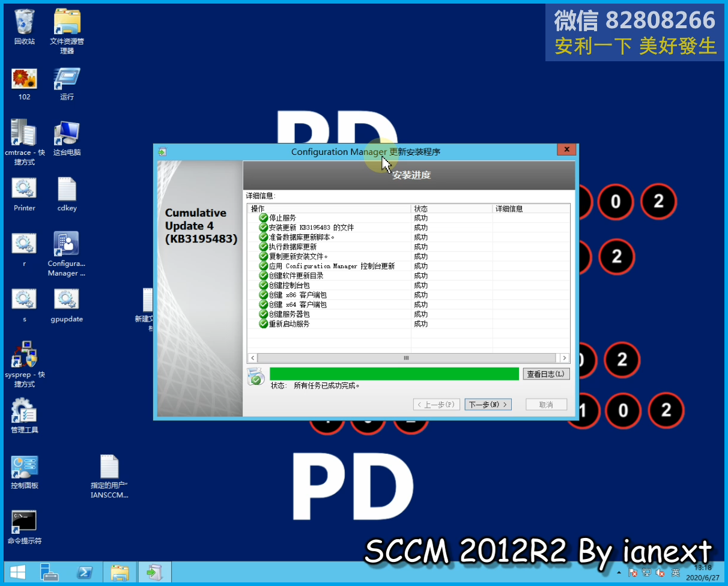Screen dimensions: 728x586
Task: Click the installer status icon beside progress bar
Action: click(x=256, y=376)
